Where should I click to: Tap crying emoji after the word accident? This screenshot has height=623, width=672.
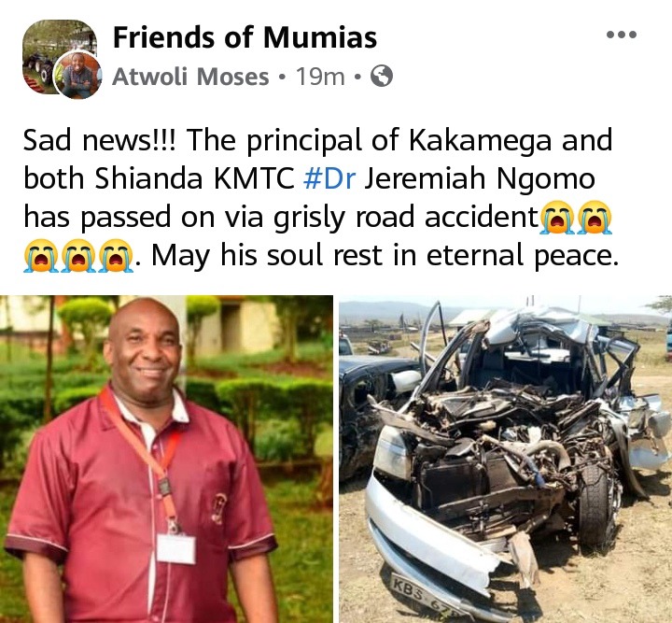coord(557,218)
